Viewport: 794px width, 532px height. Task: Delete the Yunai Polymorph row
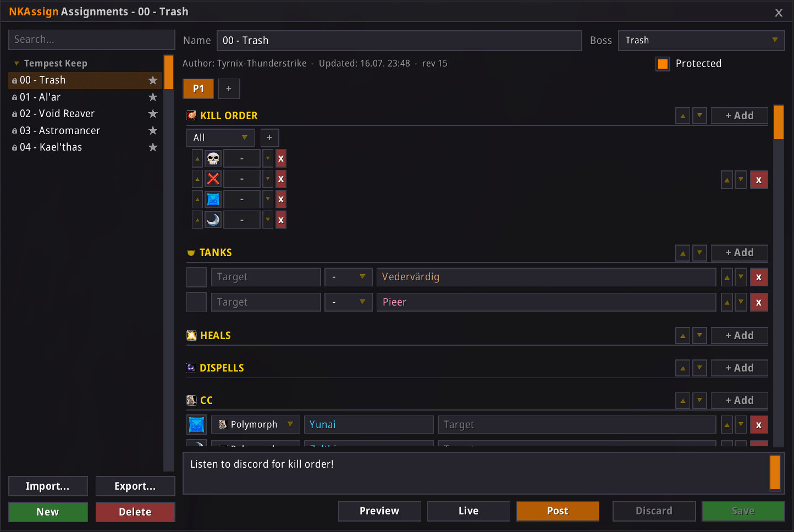[x=759, y=425]
